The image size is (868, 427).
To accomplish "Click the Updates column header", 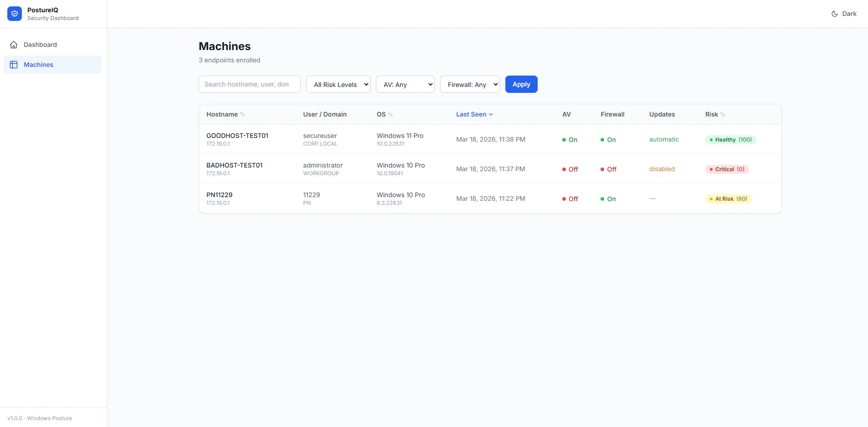I will [x=662, y=114].
